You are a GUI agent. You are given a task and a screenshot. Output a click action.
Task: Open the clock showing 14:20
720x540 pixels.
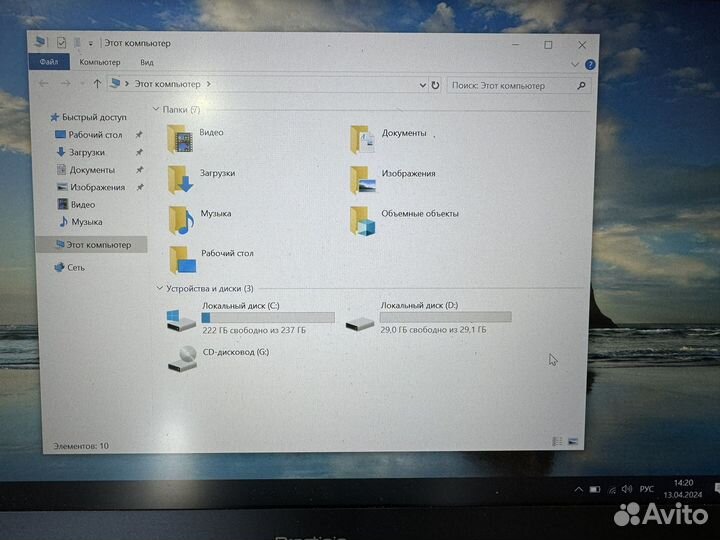pos(682,489)
